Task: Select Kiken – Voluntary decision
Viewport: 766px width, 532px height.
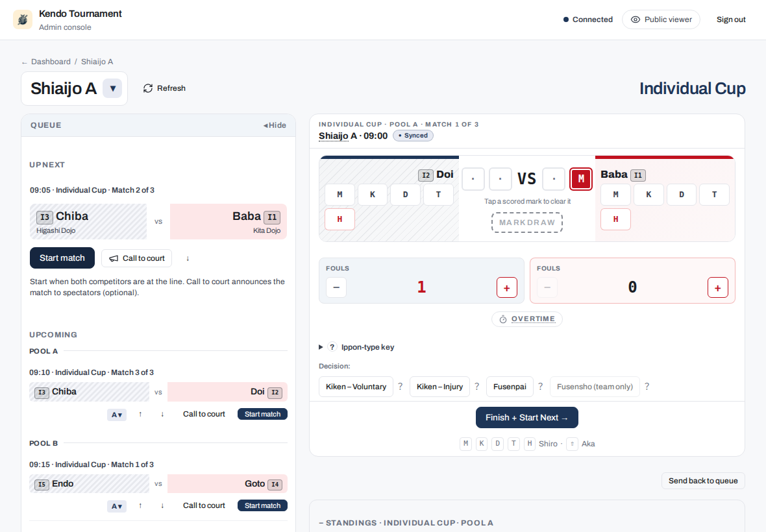Action: 356,387
